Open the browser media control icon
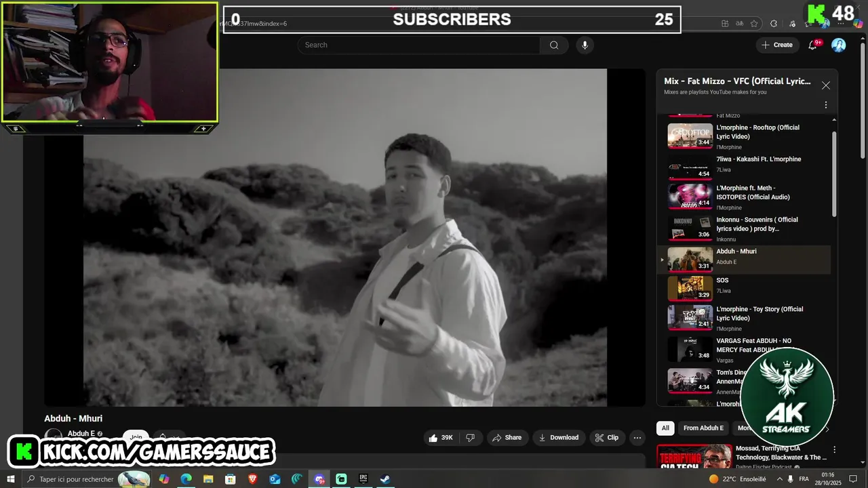868x488 pixels. pos(792,24)
